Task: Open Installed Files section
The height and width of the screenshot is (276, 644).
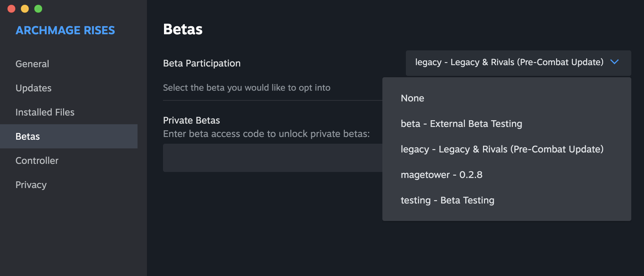Action: (x=45, y=112)
